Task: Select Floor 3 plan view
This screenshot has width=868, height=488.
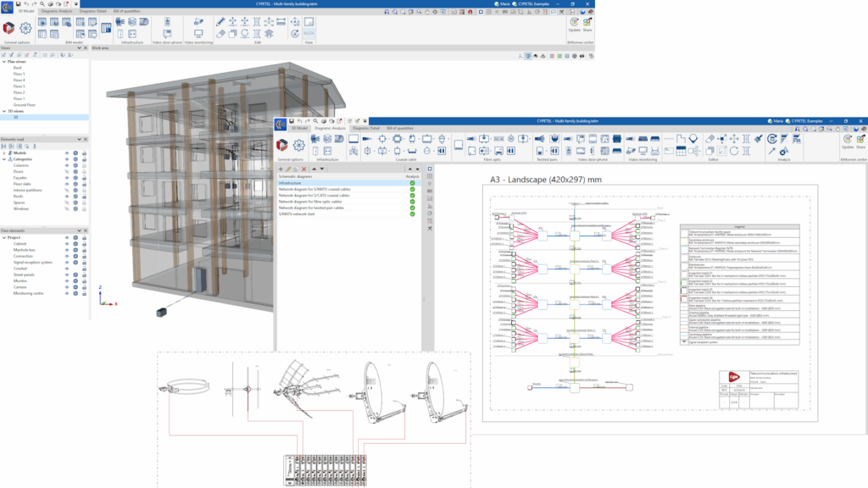Action: click(19, 86)
